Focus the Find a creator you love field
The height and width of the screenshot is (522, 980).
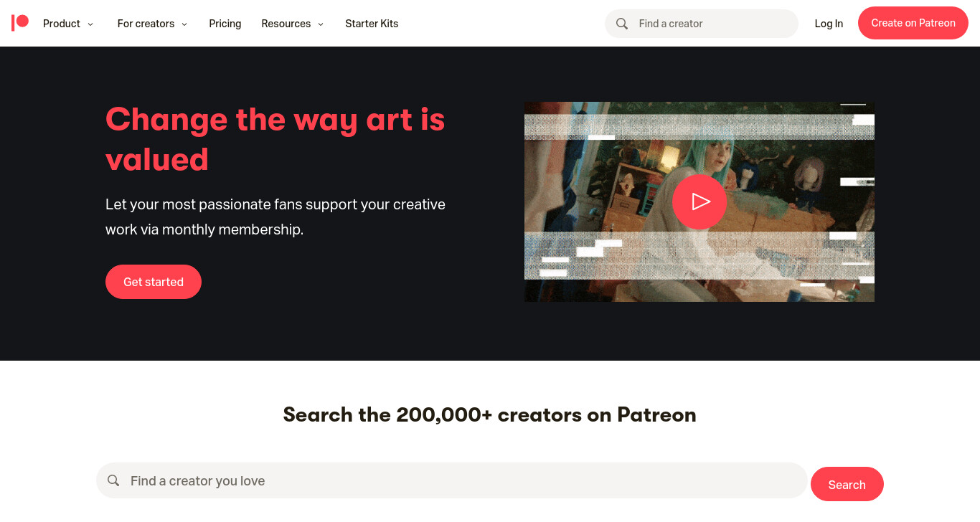(452, 480)
